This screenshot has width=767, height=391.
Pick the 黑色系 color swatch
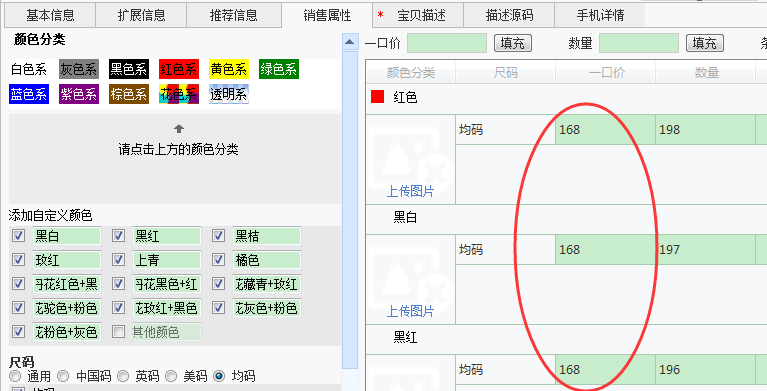coord(129,69)
